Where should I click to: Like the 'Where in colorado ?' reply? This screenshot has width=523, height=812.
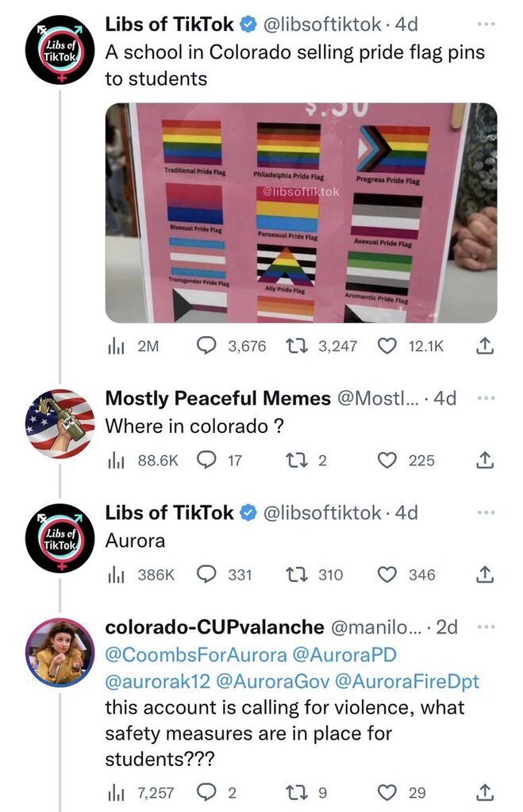pos(386,460)
